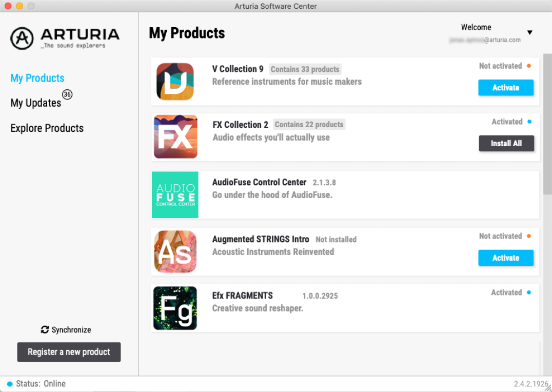Click the Synchronize refresh icon

pyautogui.click(x=45, y=330)
